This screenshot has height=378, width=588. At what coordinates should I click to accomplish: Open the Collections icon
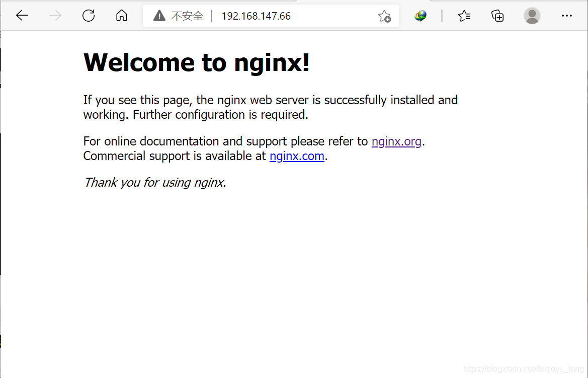[x=497, y=16]
